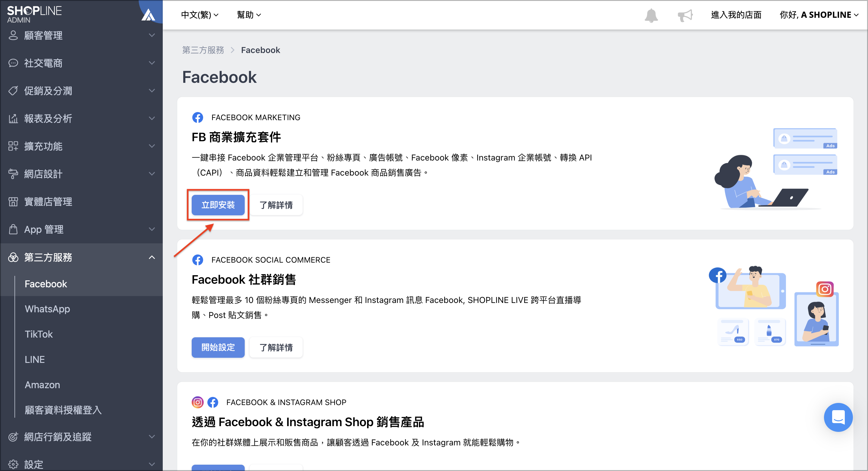Open the 幫助 help dropdown

249,15
